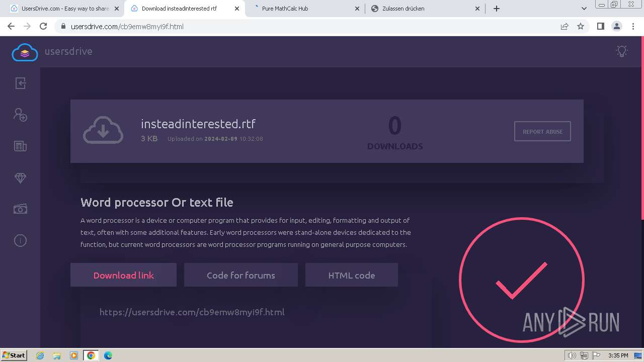Image resolution: width=644 pixels, height=362 pixels.
Task: Click the volume speaker tray icon
Action: (x=572, y=355)
